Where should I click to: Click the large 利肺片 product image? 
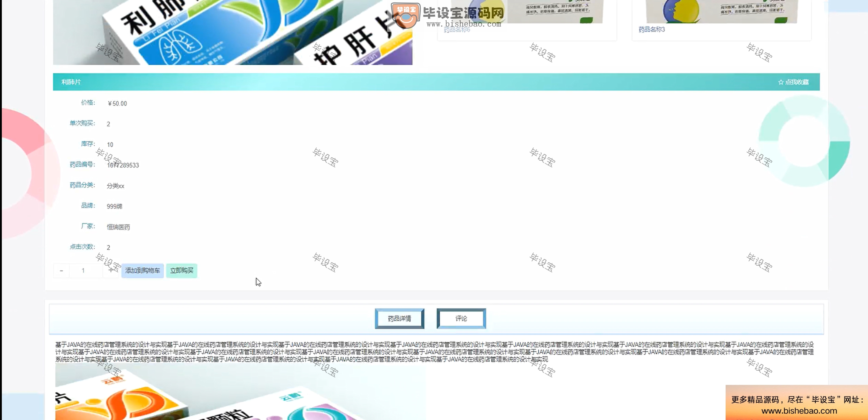coord(233,32)
